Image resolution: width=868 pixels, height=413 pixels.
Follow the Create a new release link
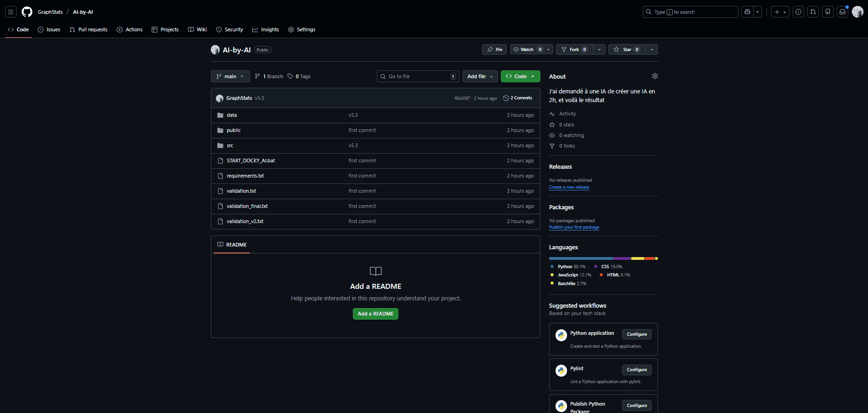click(569, 187)
